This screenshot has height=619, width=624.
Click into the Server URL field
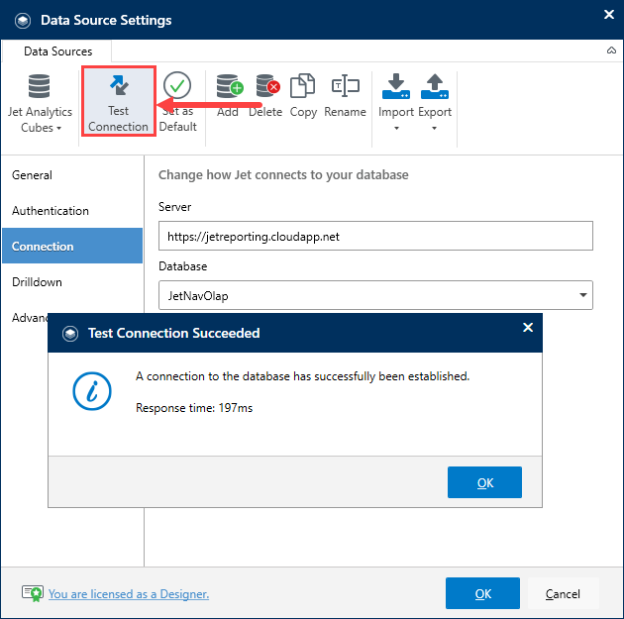[376, 236]
